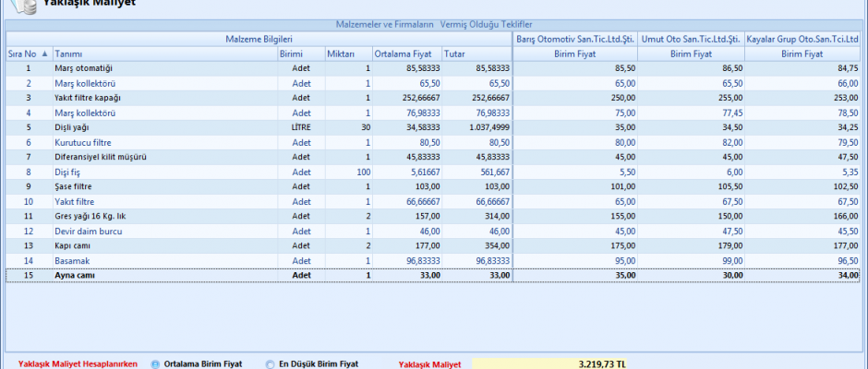Click the Kapı camı quantity cell
Viewport: 868px width, 369px height.
[x=347, y=245]
